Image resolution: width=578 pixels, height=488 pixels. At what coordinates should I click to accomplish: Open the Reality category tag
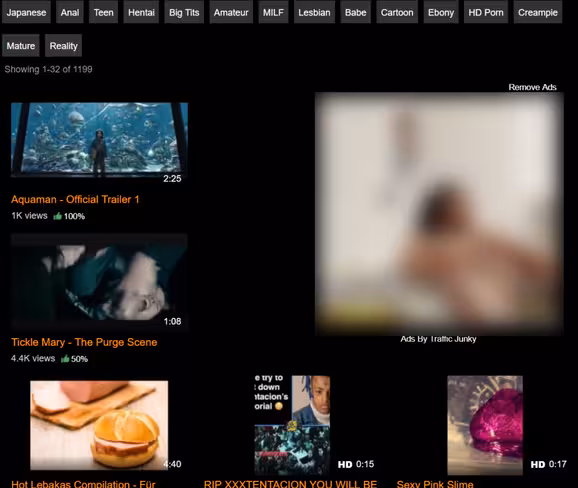click(63, 46)
